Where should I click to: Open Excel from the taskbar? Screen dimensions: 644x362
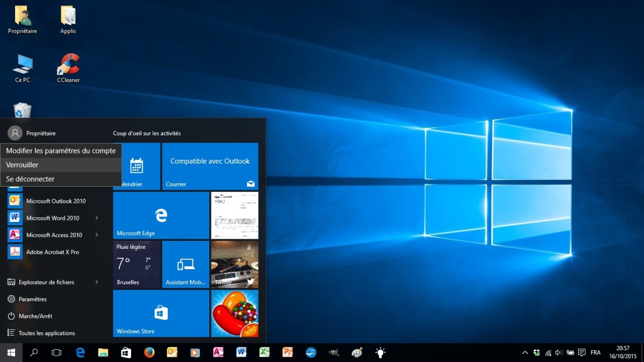pyautogui.click(x=265, y=352)
